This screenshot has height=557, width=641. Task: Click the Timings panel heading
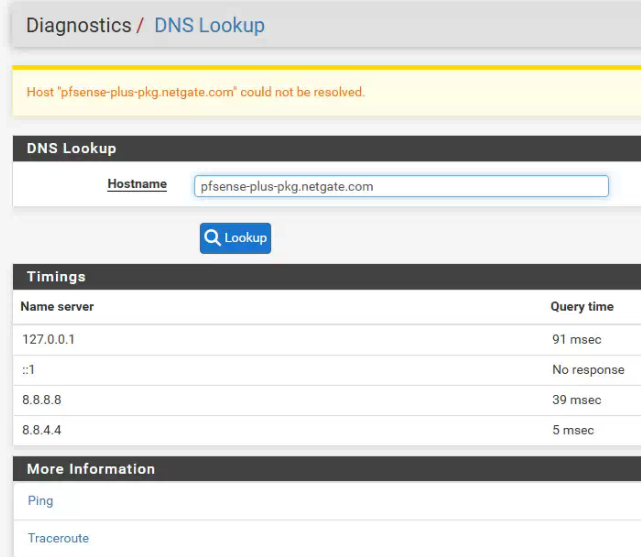(x=56, y=277)
